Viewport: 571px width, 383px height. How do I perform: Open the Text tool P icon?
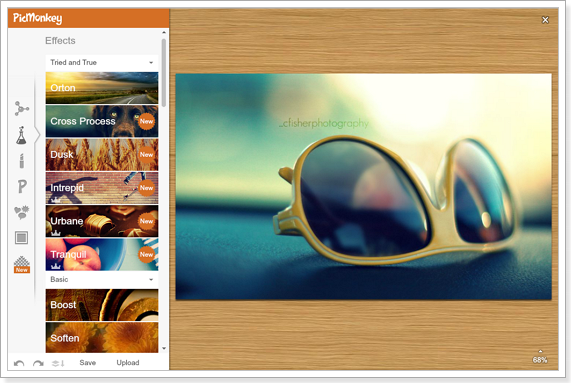[x=22, y=186]
